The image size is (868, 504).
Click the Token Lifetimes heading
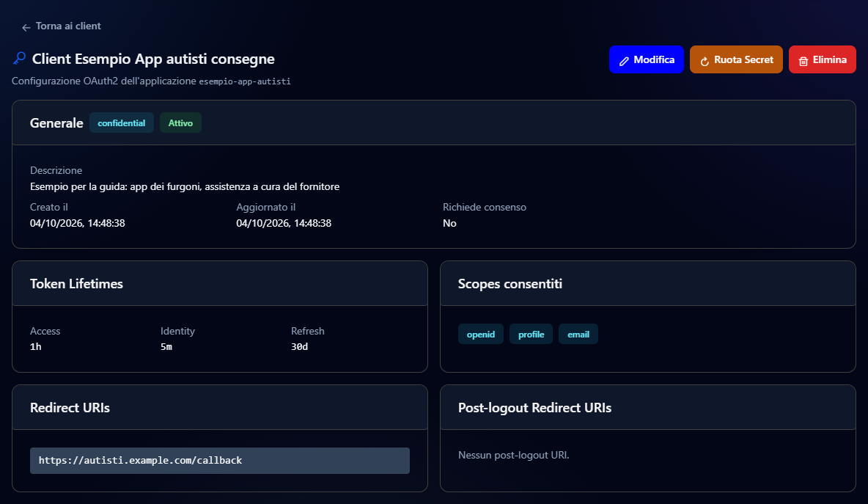(x=76, y=284)
